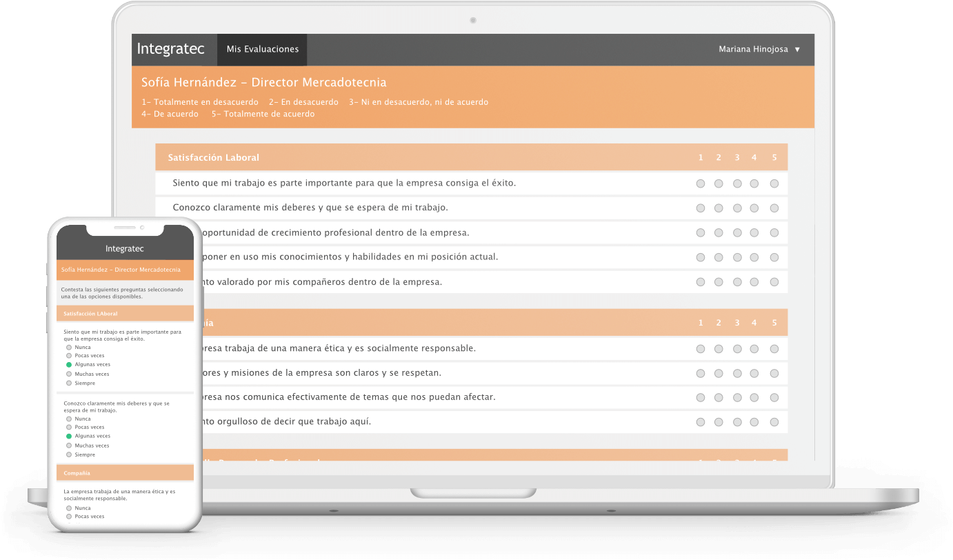Screen dimensions: 953x560
Task: Choose Nunca for 'Siento que mi trabajo' on phone
Action: click(x=69, y=348)
